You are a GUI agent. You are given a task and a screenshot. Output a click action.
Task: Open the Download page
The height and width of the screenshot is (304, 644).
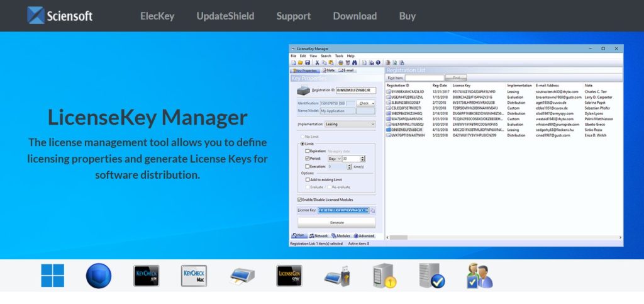355,16
